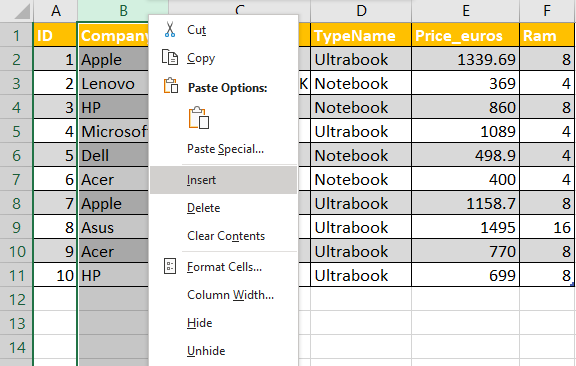Click the Dell cell
This screenshot has width=576, height=366.
[x=114, y=155]
